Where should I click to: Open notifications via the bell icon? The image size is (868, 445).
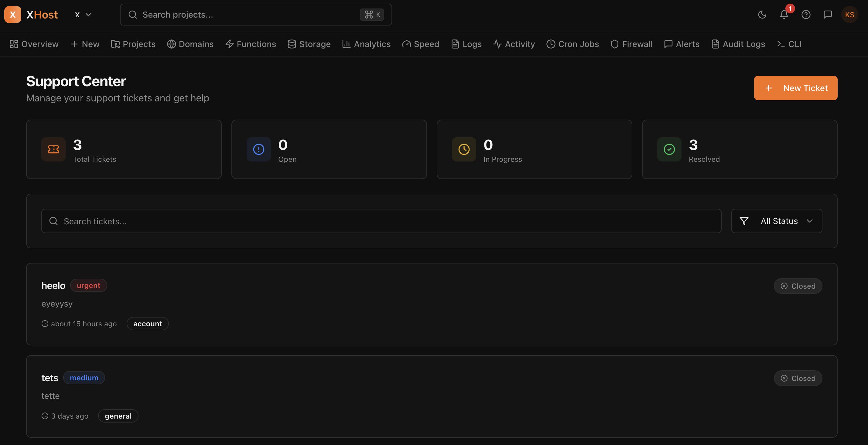(784, 15)
